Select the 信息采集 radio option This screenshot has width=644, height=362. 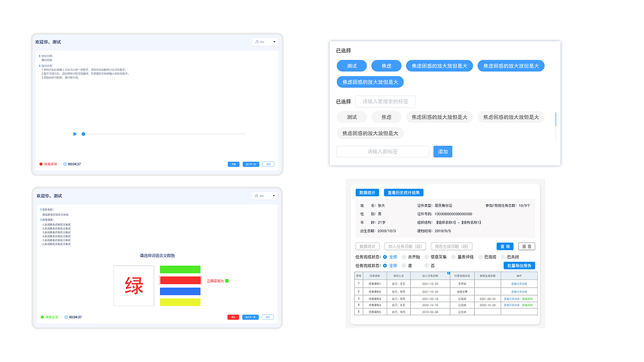click(427, 257)
